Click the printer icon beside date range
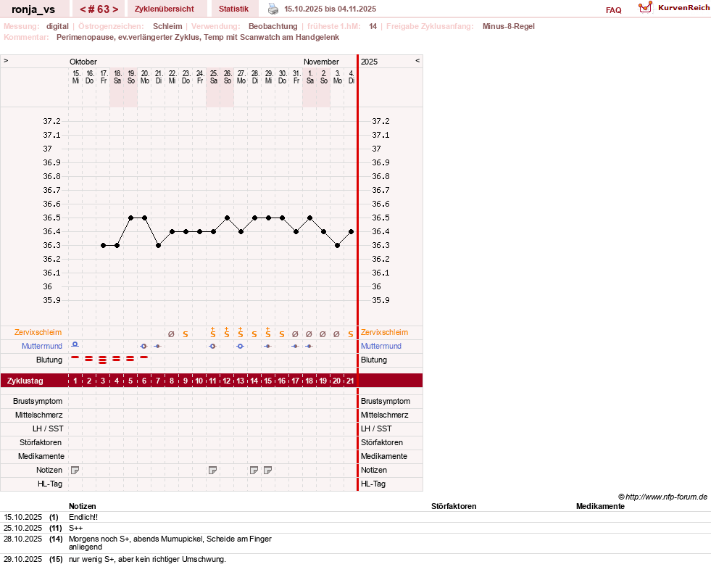 pyautogui.click(x=273, y=9)
